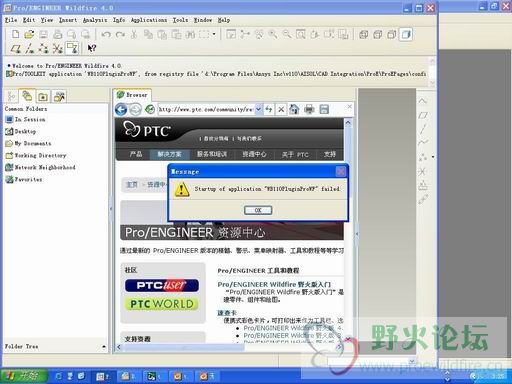Open the File menu
The height and width of the screenshot is (384, 512).
pos(11,20)
